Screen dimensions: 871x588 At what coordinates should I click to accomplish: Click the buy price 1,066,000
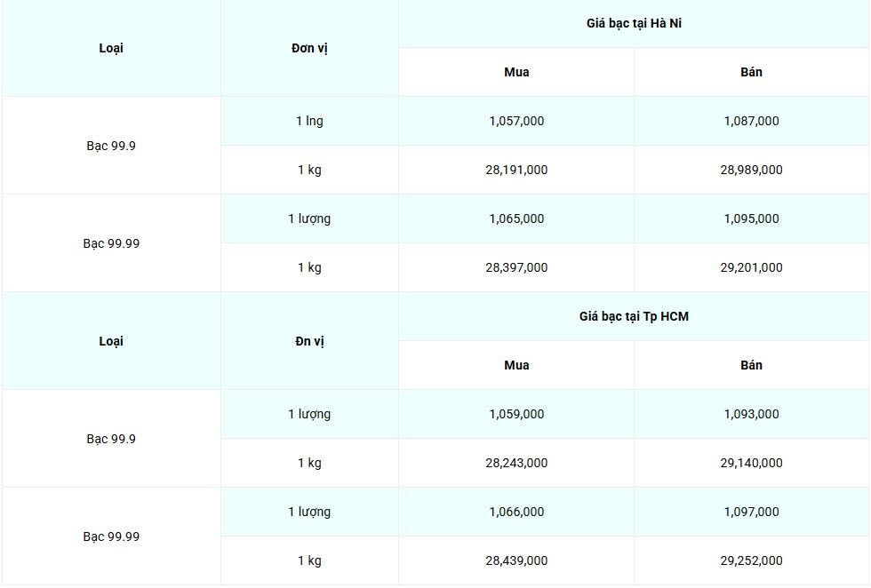516,512
